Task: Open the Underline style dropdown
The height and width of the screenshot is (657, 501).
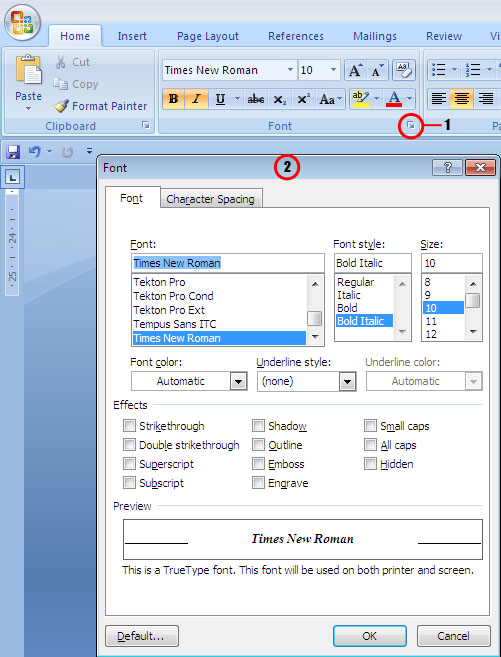Action: (347, 381)
